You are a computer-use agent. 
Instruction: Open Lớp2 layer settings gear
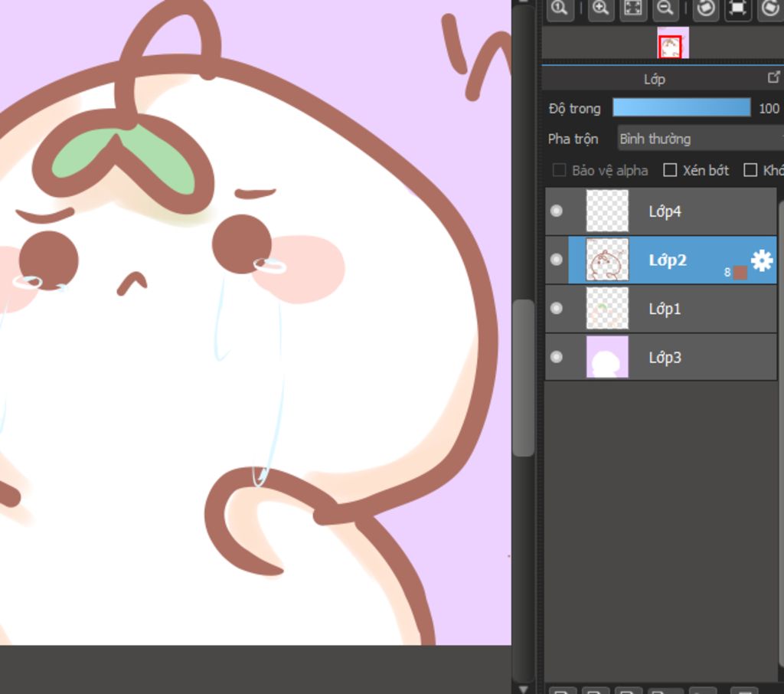(762, 260)
